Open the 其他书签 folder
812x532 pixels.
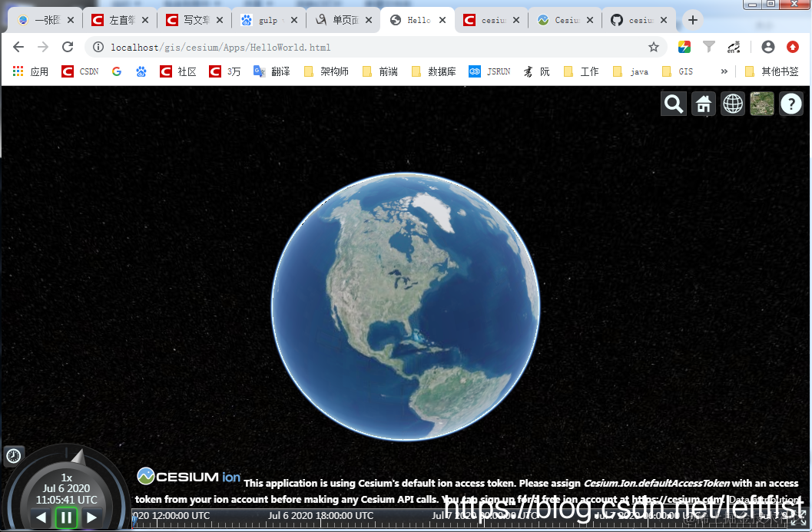click(771, 71)
